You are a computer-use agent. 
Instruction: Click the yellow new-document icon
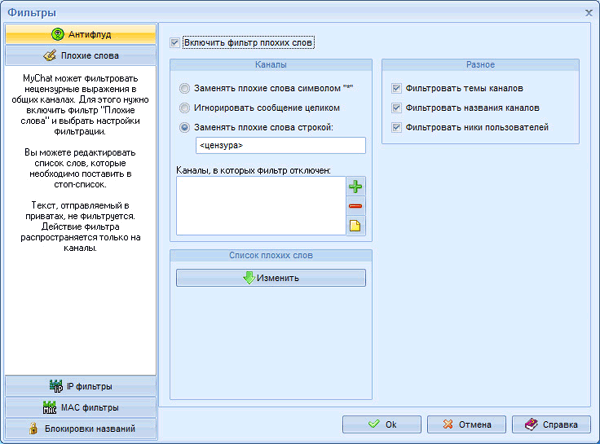pyautogui.click(x=355, y=226)
